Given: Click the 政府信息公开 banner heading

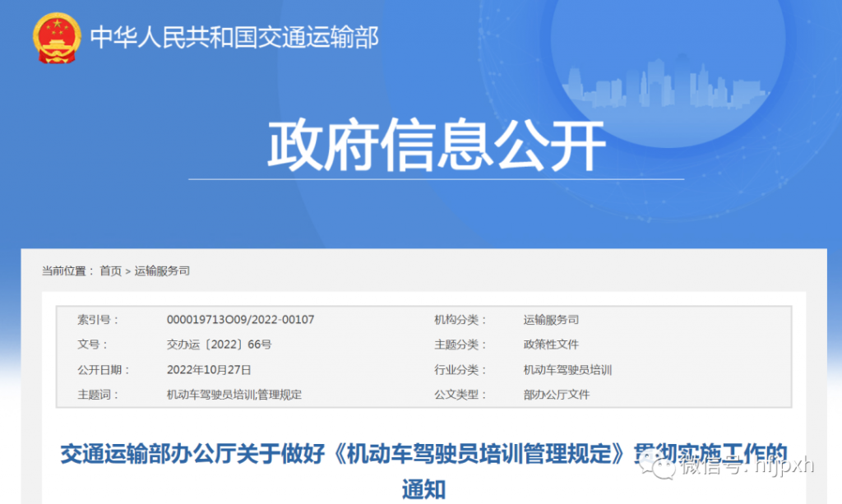Looking at the screenshot, I should [x=437, y=145].
